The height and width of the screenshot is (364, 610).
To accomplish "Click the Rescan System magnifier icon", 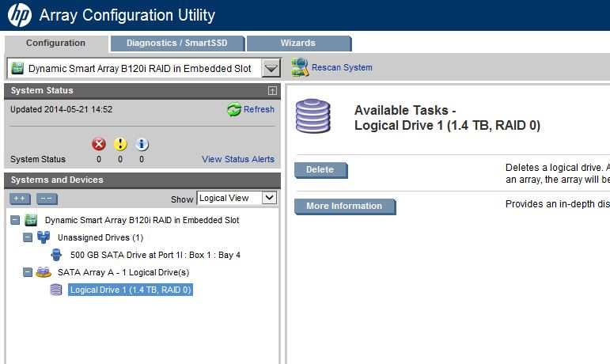I will click(x=300, y=67).
